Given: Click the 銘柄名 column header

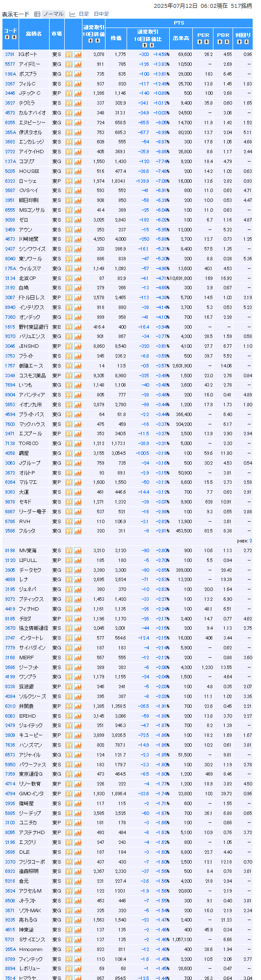Looking at the screenshot, I should point(34,34).
